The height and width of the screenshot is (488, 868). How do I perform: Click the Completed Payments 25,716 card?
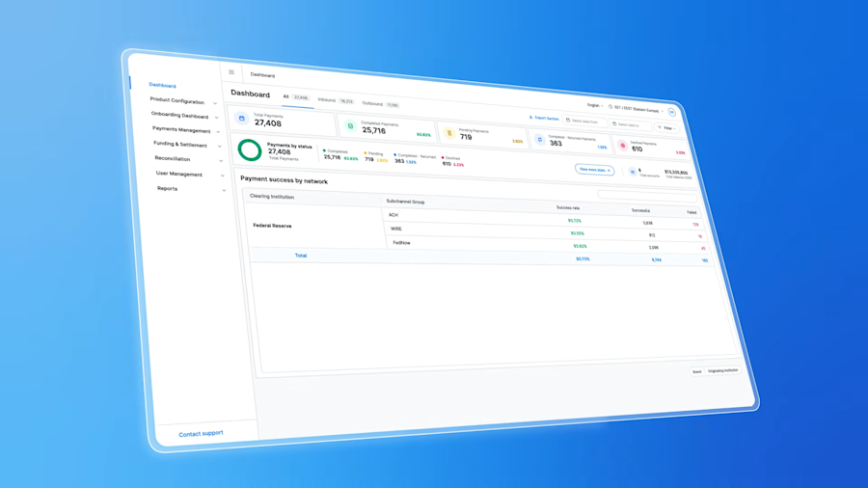[x=387, y=128]
